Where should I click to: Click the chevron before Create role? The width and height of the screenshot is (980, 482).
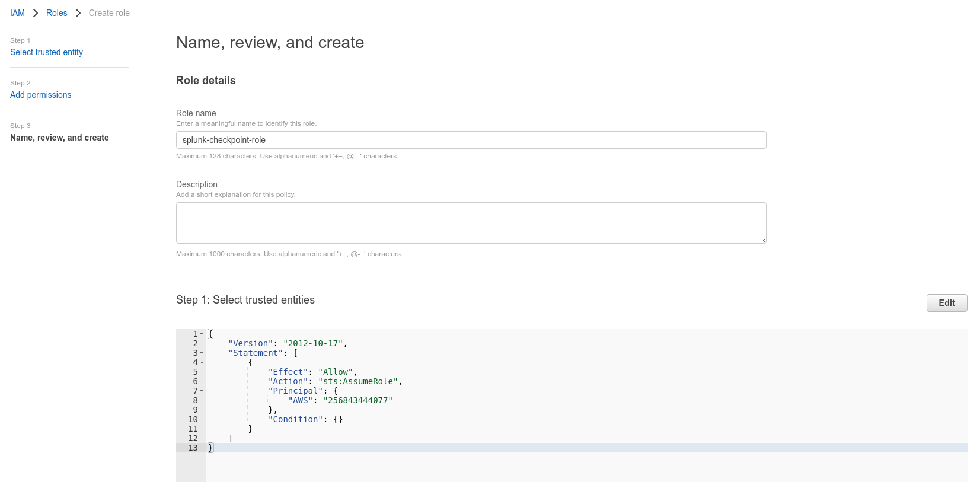point(78,13)
